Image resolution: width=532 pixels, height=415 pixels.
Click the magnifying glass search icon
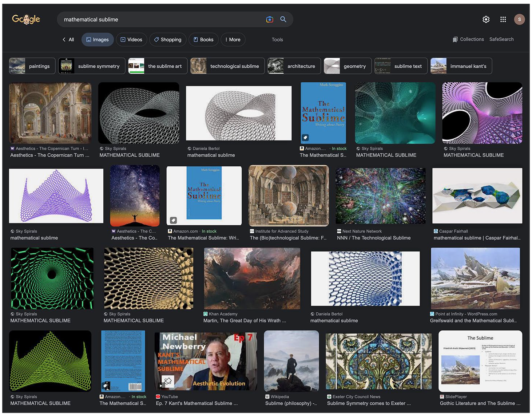coord(283,19)
